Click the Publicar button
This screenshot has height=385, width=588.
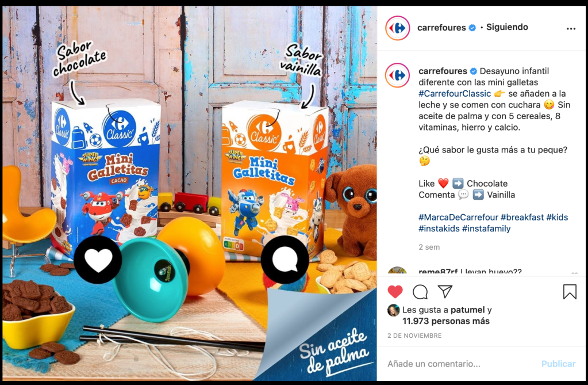coord(558,364)
